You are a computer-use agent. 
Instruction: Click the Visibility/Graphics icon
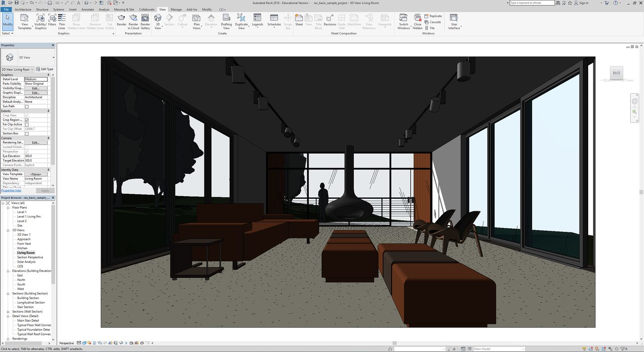point(40,18)
